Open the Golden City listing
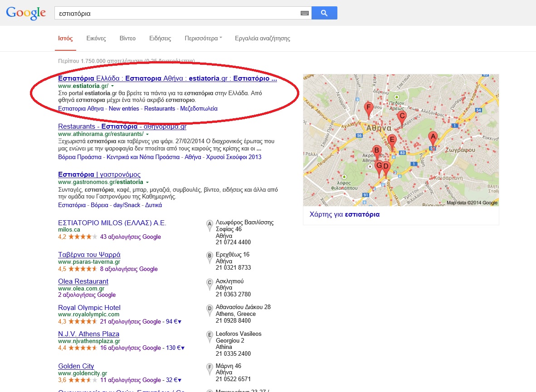 click(x=76, y=366)
